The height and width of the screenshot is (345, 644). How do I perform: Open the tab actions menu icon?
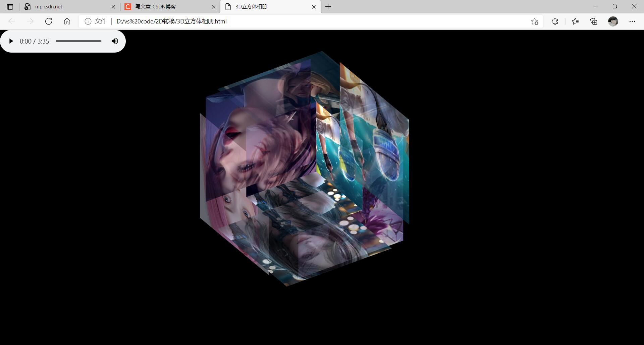(x=10, y=7)
